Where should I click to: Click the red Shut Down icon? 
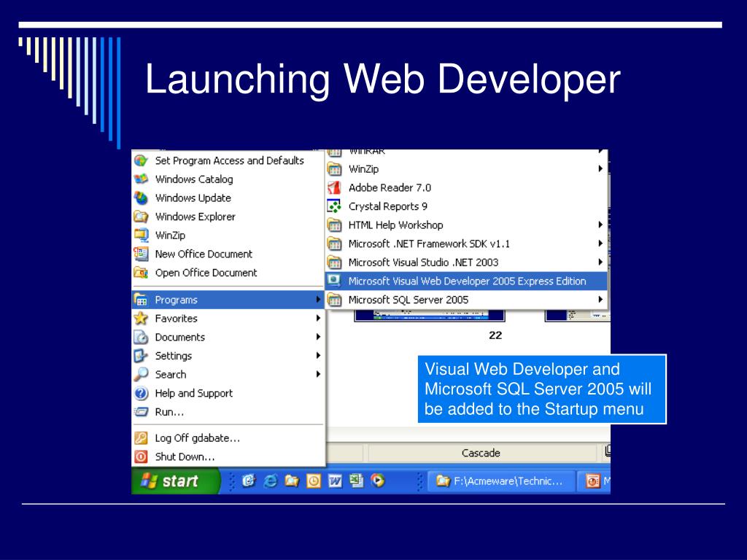click(x=141, y=456)
